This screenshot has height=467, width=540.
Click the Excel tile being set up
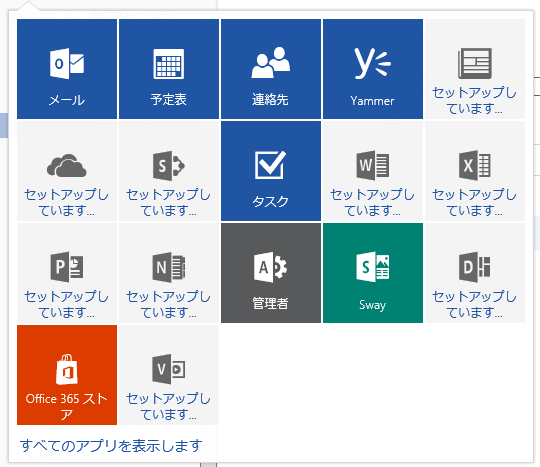[475, 171]
